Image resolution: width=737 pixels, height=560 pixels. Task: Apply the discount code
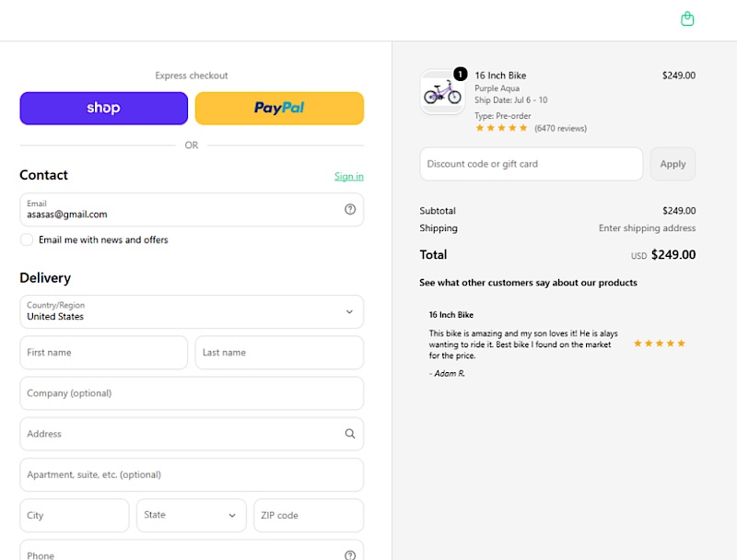click(673, 164)
